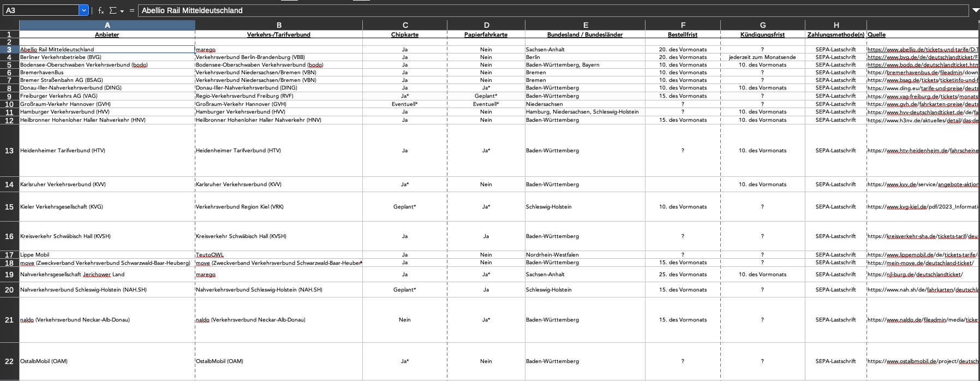Open the lippemobil.de source link
The width and height of the screenshot is (980, 381).
pos(923,255)
